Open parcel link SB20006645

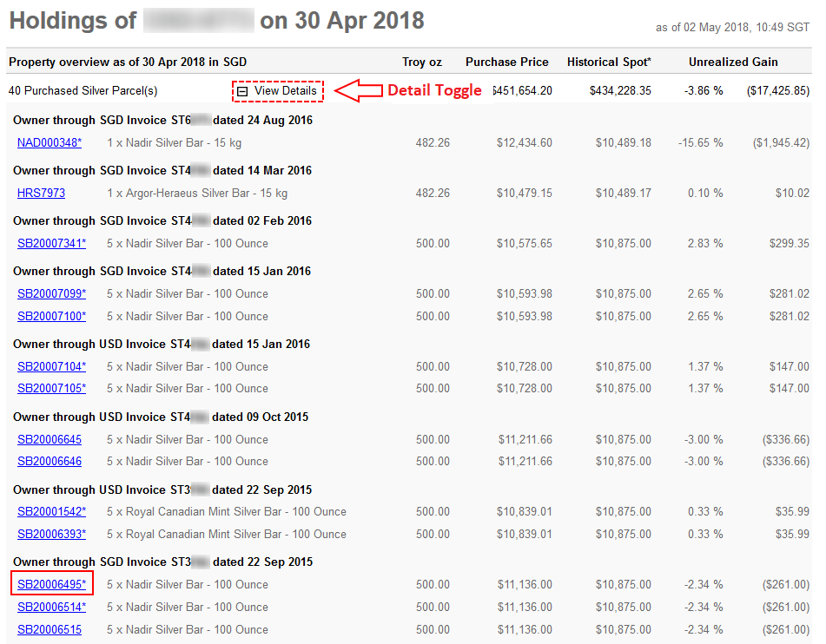point(50,439)
